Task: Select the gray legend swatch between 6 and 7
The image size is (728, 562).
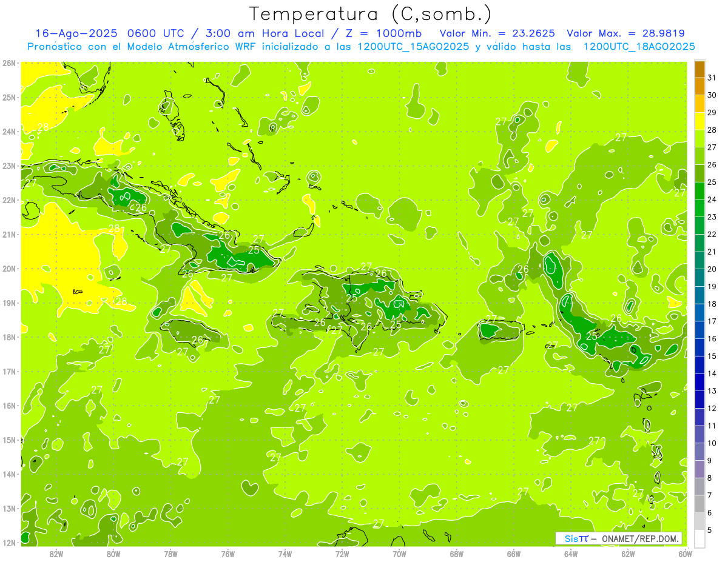Action: pyautogui.click(x=699, y=504)
